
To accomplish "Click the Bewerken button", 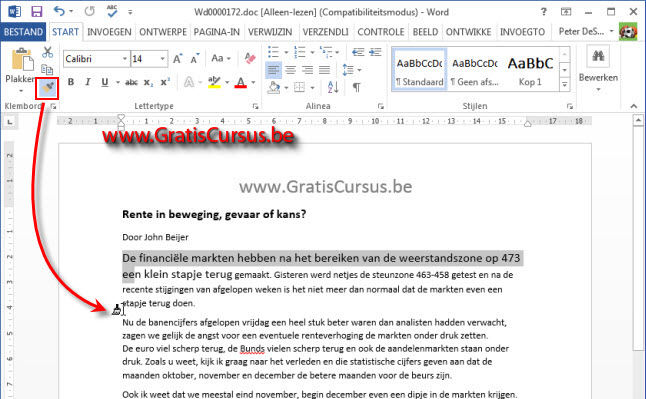I will coord(598,70).
